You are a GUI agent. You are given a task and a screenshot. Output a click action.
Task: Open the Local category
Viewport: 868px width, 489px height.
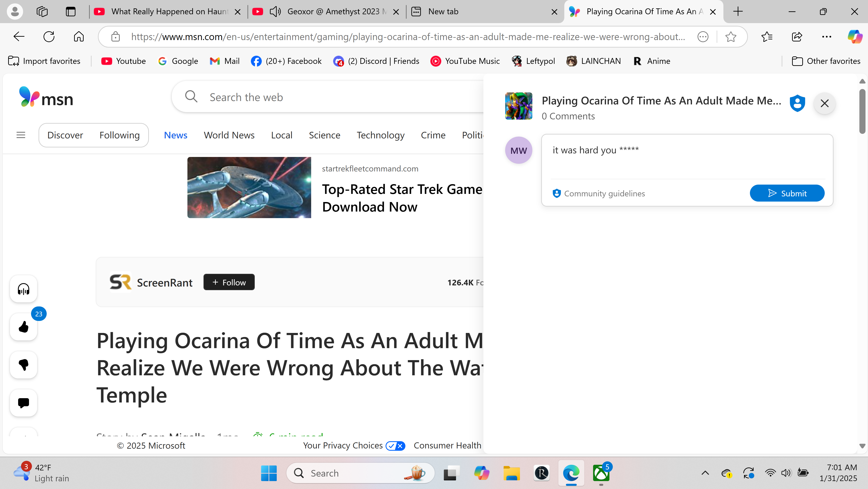click(x=282, y=135)
